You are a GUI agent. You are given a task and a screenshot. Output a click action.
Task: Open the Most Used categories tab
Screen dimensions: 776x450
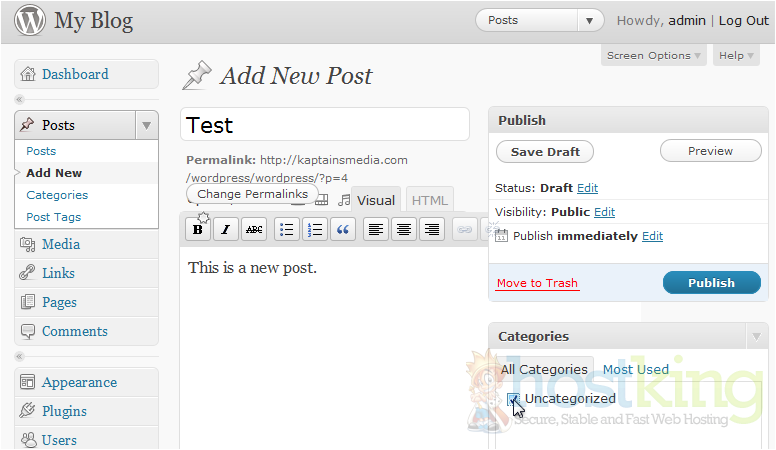[x=635, y=370]
